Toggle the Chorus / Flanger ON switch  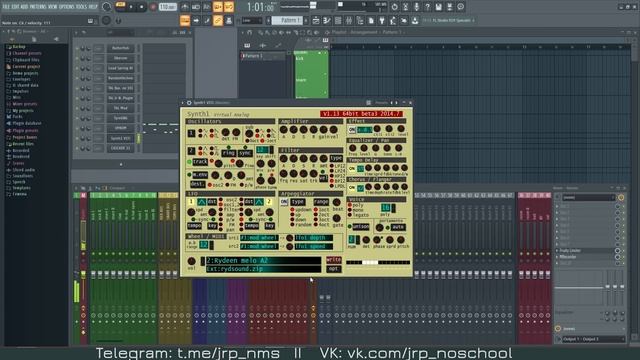click(x=352, y=188)
